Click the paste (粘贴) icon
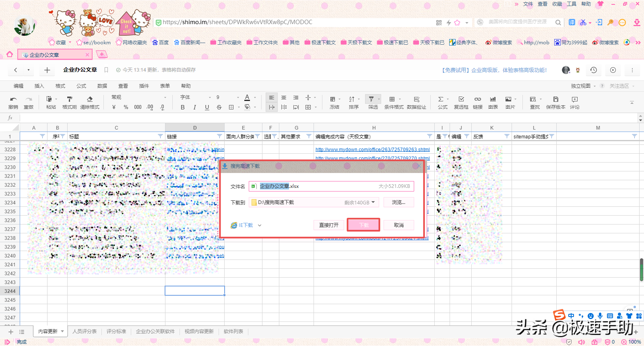 point(49,99)
